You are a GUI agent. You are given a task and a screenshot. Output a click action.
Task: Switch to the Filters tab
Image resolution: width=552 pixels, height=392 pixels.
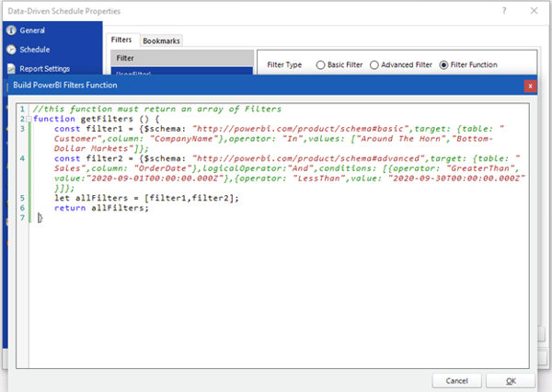click(x=121, y=40)
